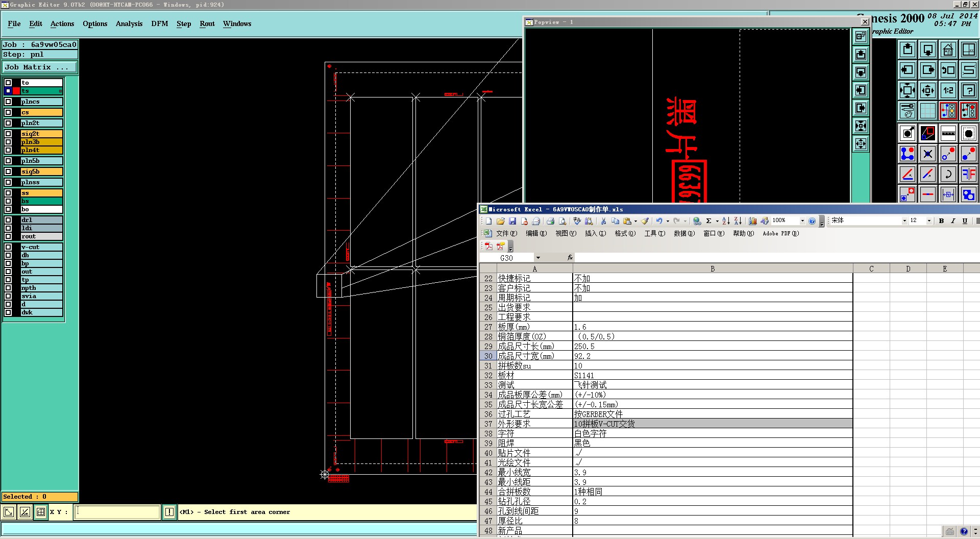Click the close button of the Popview window
Image resolution: width=980 pixels, height=539 pixels.
[865, 22]
